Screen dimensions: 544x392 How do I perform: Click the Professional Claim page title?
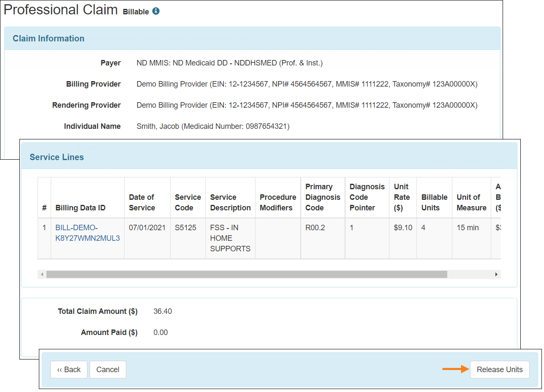pos(60,10)
